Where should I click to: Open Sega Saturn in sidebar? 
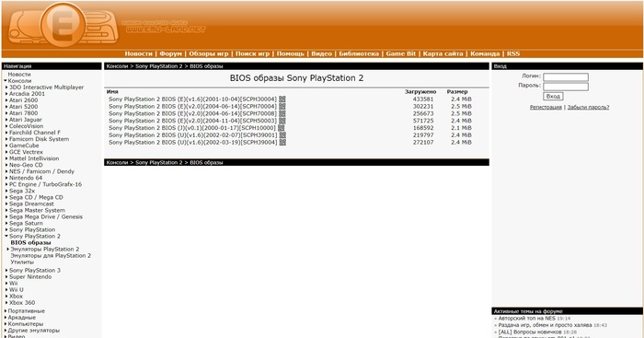tap(26, 223)
